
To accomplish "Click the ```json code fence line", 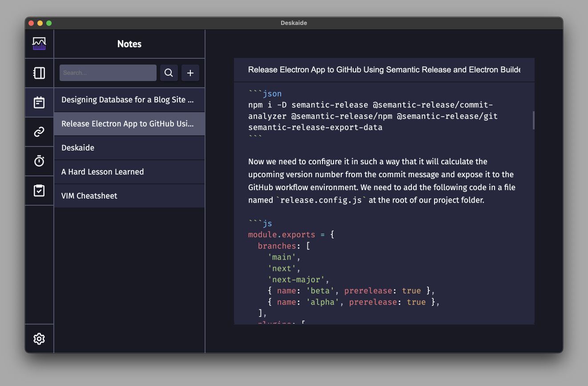I will coord(265,94).
